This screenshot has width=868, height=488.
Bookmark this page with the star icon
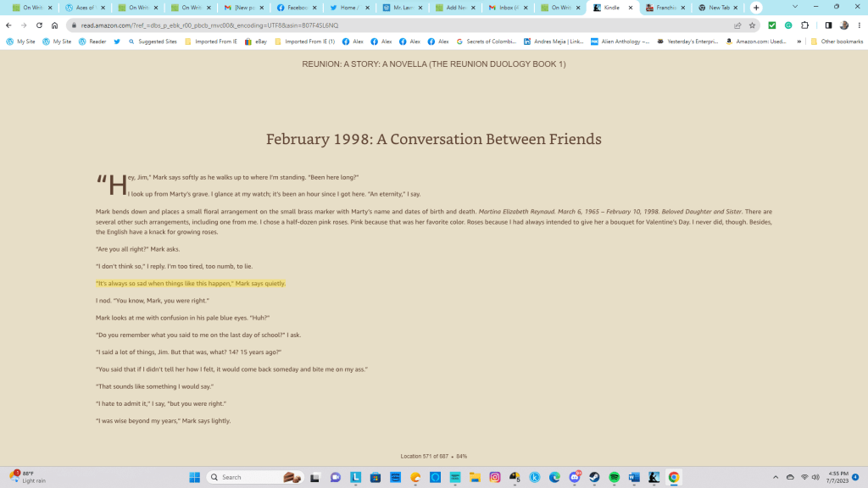pos(752,25)
